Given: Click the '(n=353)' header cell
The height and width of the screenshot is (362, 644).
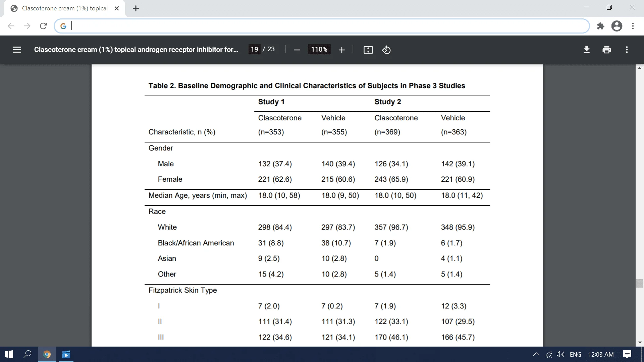Looking at the screenshot, I should pos(271,132).
